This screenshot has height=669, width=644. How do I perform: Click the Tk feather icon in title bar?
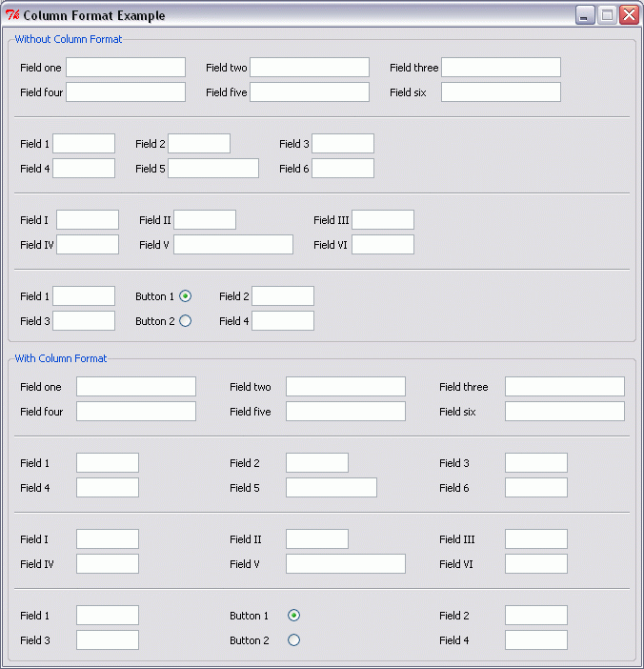pyautogui.click(x=13, y=15)
